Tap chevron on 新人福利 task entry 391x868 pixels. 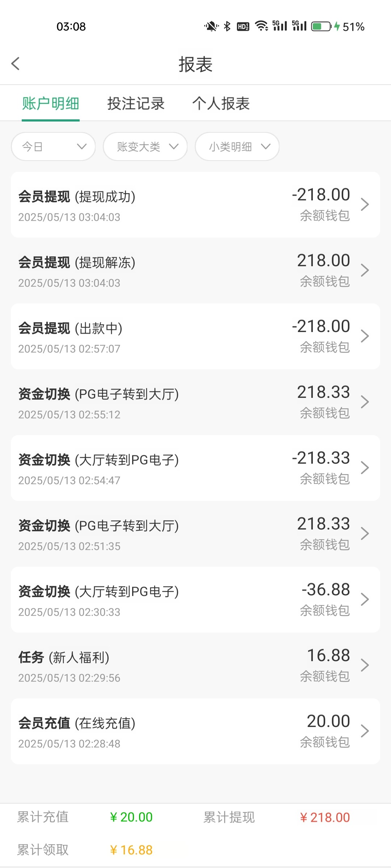(x=365, y=665)
